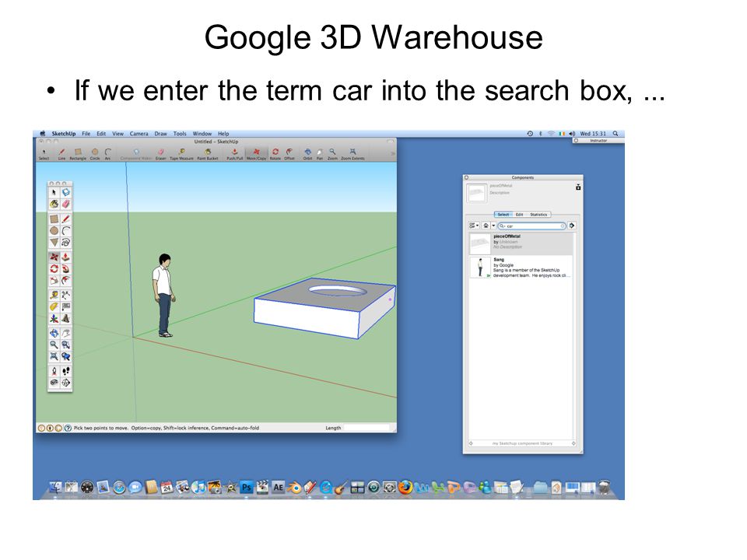Screen dimensions: 747x560
Task: Activate the Arc tool in the top toolbar
Action: tap(107, 152)
